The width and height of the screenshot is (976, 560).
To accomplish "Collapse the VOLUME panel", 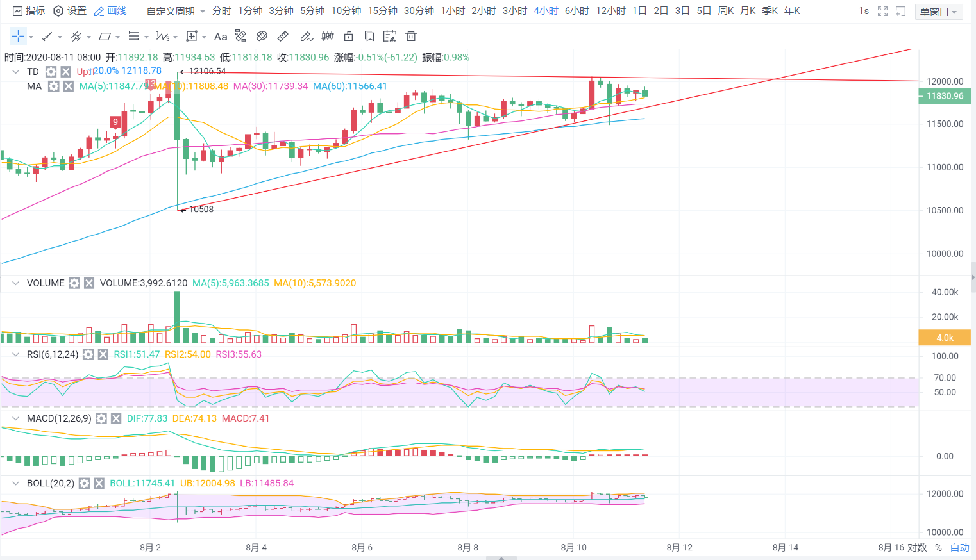I will point(15,283).
